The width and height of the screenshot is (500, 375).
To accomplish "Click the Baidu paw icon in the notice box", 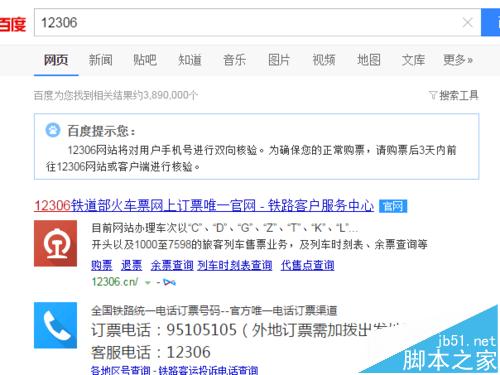I will (53, 130).
